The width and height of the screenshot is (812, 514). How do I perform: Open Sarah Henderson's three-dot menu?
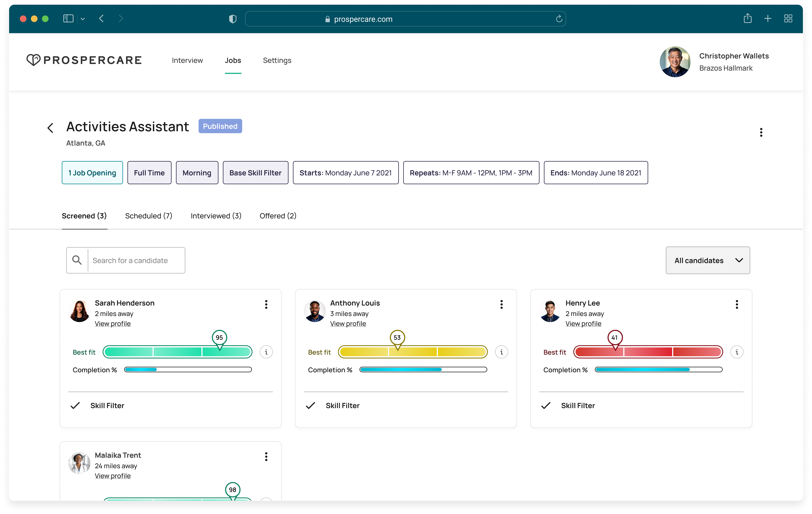pos(266,304)
